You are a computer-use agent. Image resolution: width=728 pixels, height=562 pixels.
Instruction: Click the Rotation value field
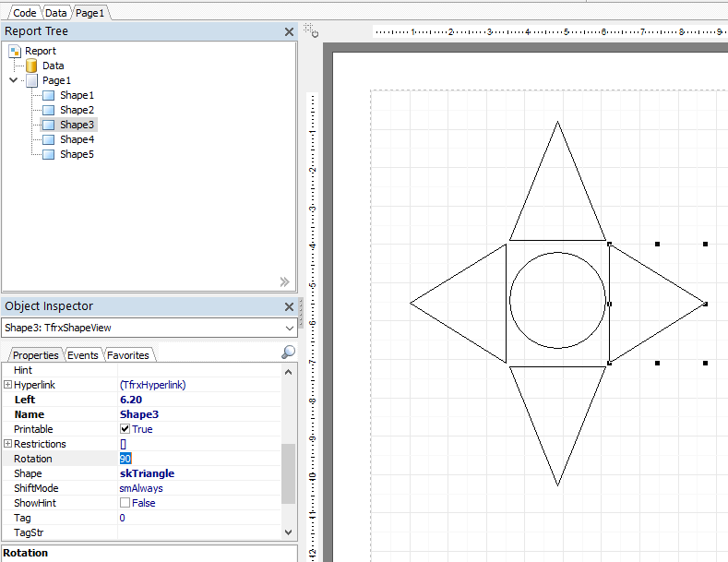(199, 459)
